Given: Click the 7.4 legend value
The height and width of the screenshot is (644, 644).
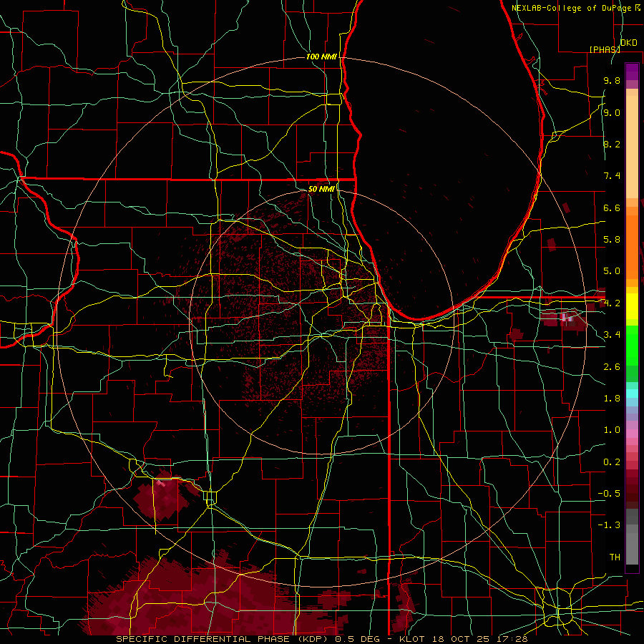Looking at the screenshot, I should [612, 176].
